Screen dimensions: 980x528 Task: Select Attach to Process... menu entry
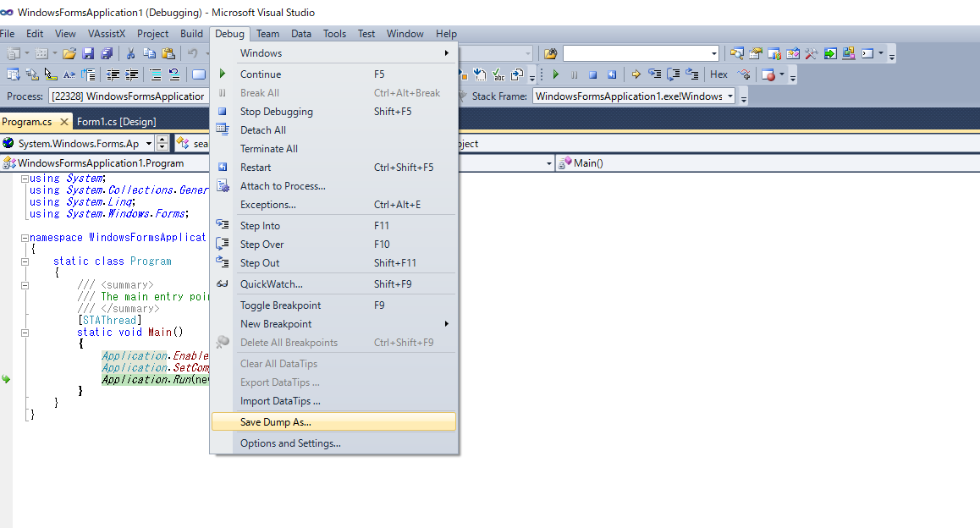coord(333,186)
